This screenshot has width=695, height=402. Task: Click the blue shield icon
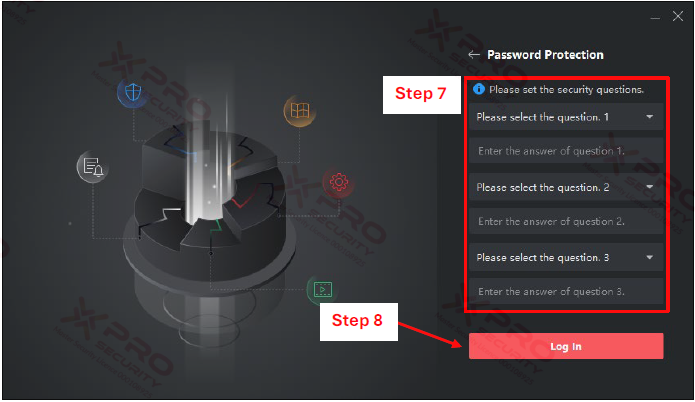coord(133,93)
